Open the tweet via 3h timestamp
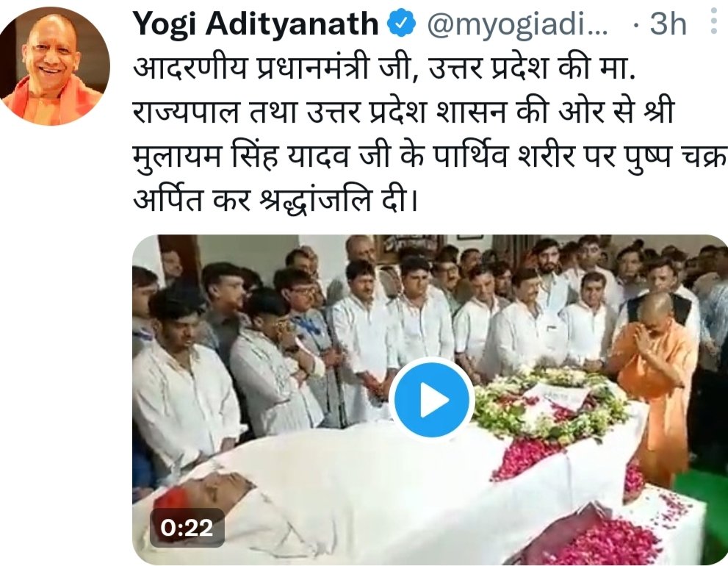Screen dimensions: 728x566 [x=668, y=24]
